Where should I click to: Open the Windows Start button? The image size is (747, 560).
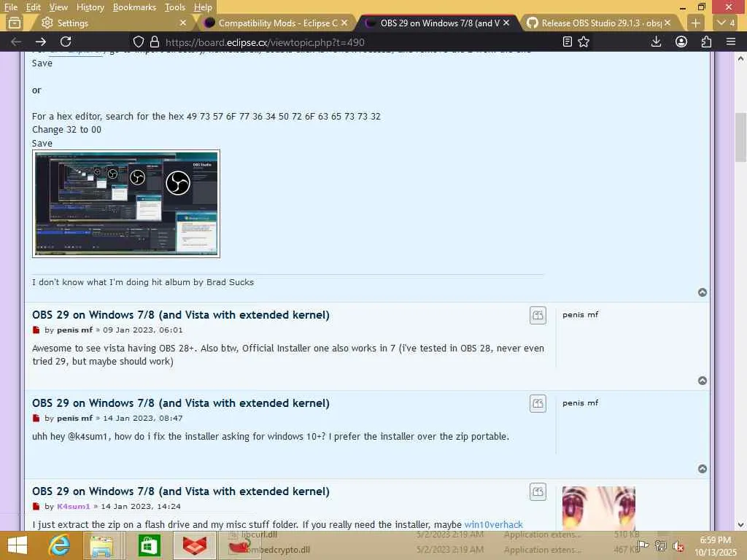(18, 545)
